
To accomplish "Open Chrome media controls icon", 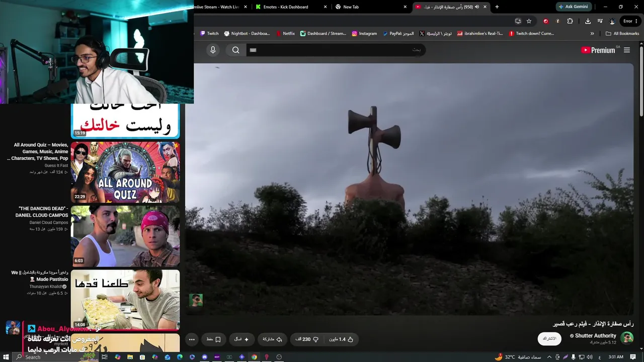I will coord(600,21).
